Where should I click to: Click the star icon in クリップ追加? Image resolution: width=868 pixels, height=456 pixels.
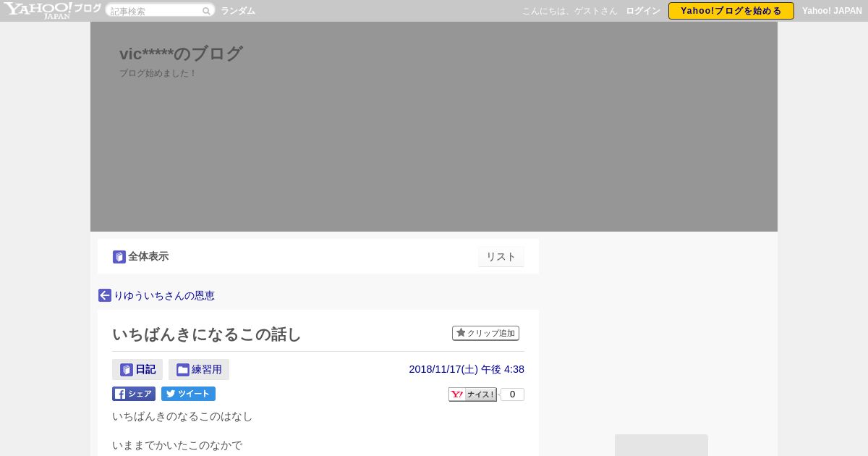pos(461,333)
